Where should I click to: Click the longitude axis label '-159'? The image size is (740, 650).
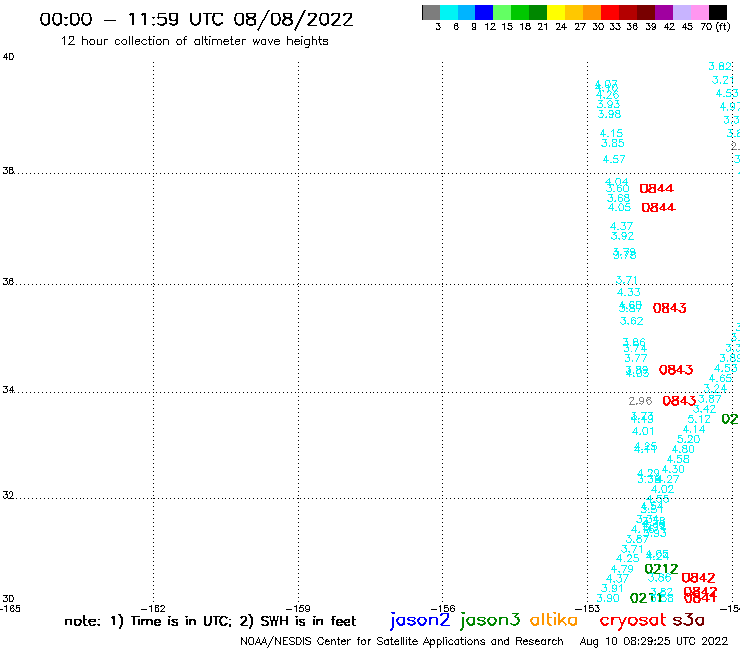click(x=298, y=608)
